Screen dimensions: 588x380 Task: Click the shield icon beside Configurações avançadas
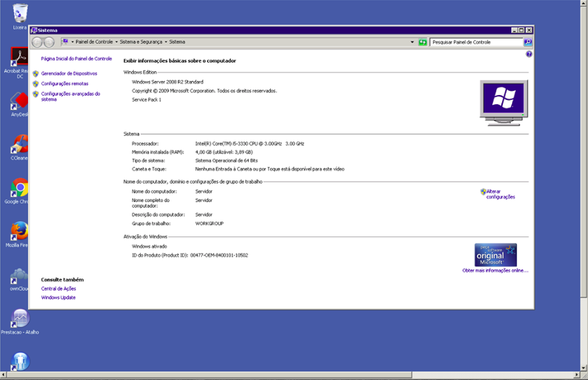click(36, 94)
